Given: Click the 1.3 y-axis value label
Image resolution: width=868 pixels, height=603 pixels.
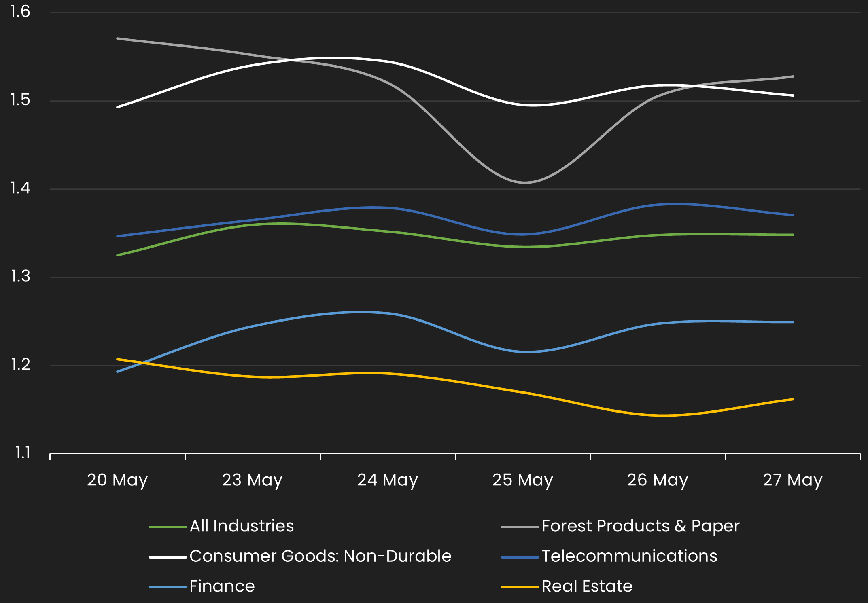Looking at the screenshot, I should point(20,277).
